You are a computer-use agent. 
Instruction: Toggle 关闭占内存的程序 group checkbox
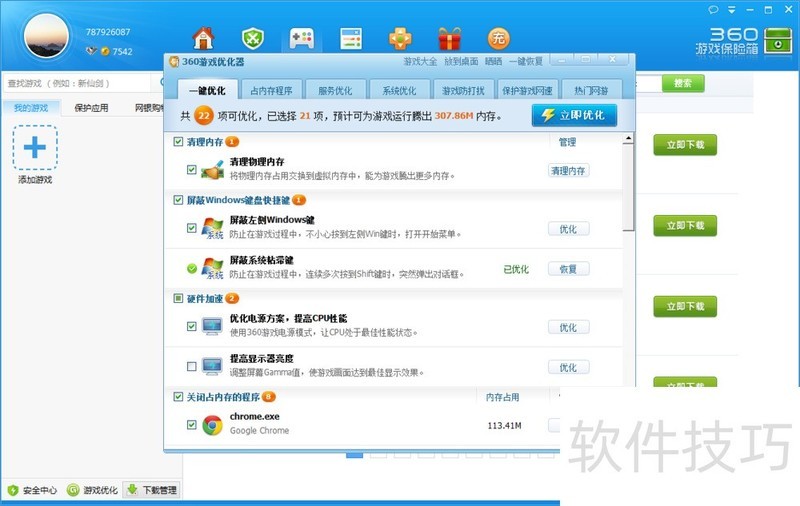point(178,396)
